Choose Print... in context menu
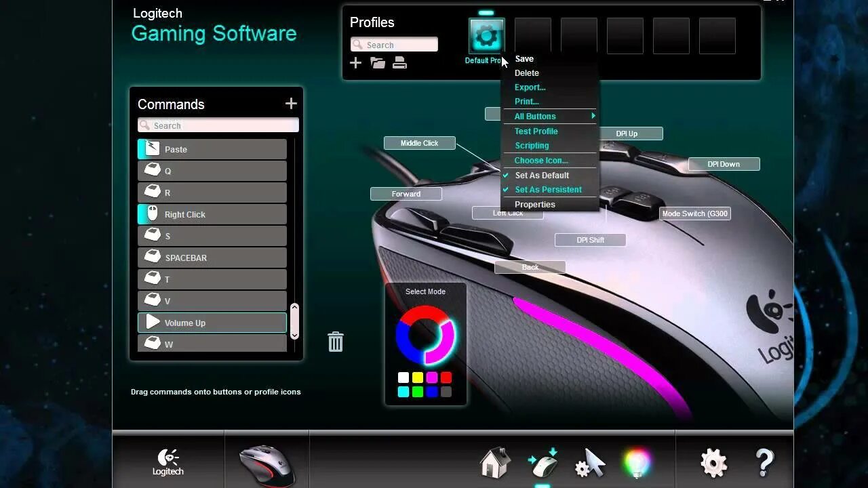 coord(527,102)
